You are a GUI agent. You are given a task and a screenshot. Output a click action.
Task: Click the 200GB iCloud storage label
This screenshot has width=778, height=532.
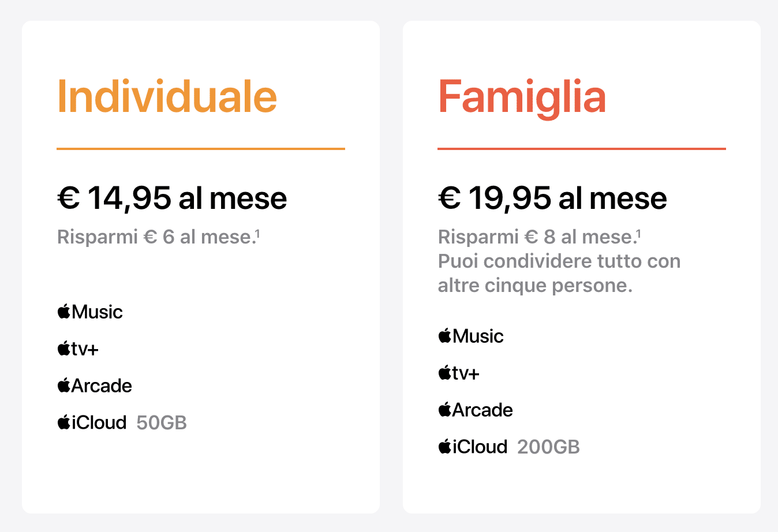tap(548, 447)
